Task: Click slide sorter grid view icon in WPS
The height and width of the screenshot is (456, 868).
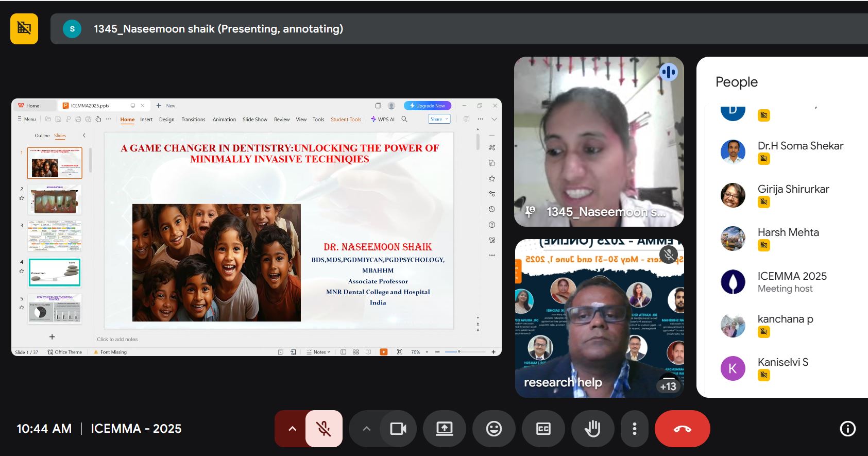Action: coord(355,352)
